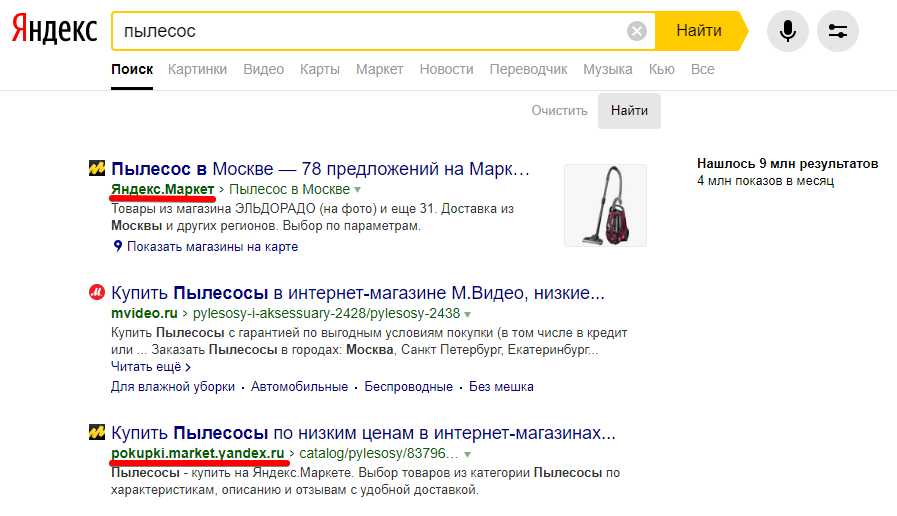Click the M.Видео red favicon
Screen dimensions: 897x516
pyautogui.click(x=97, y=292)
